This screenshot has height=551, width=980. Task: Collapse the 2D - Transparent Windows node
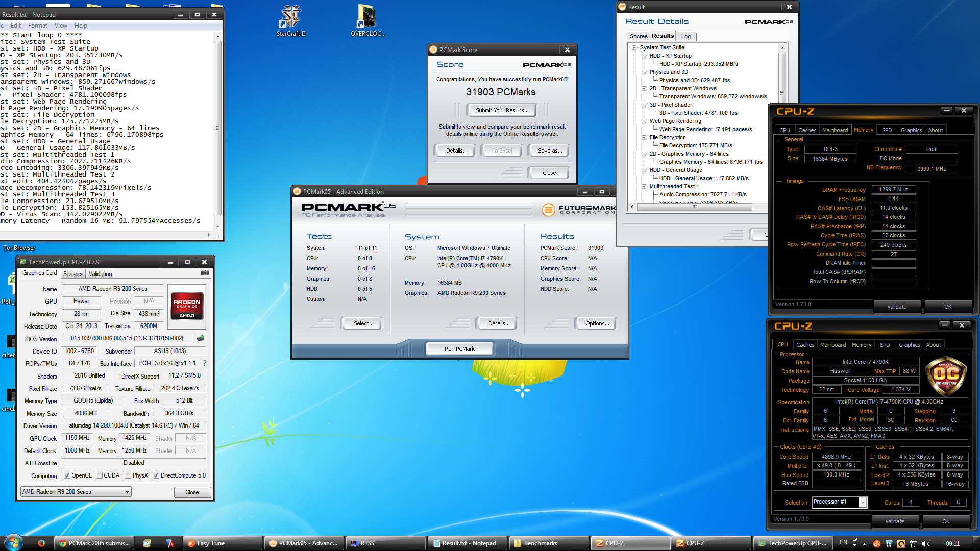644,88
